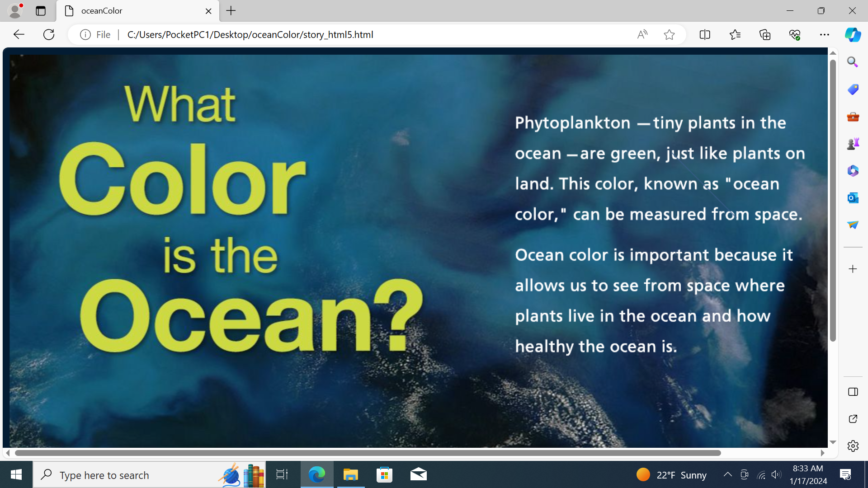
Task: Open the Drop paper plane sidebar icon
Action: 853,225
